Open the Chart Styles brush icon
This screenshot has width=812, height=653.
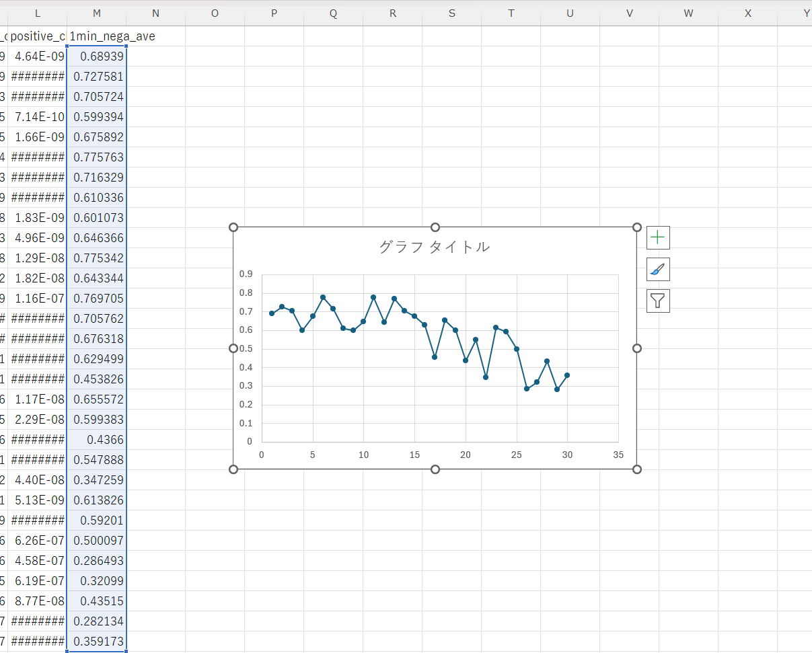tap(657, 269)
